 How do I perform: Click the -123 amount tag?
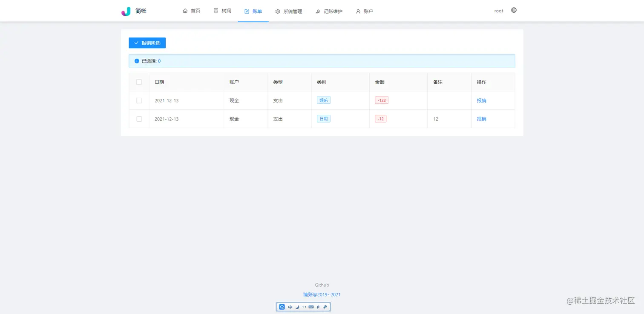pos(382,100)
